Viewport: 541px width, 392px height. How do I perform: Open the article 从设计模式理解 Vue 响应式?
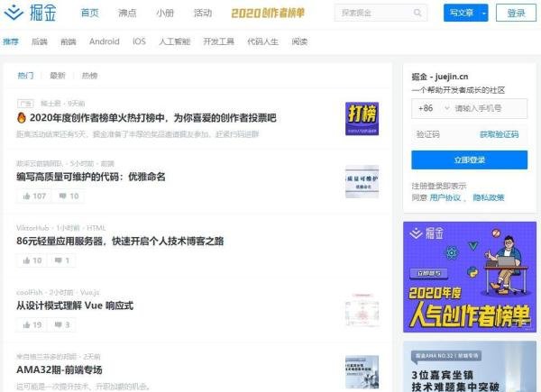[75, 305]
